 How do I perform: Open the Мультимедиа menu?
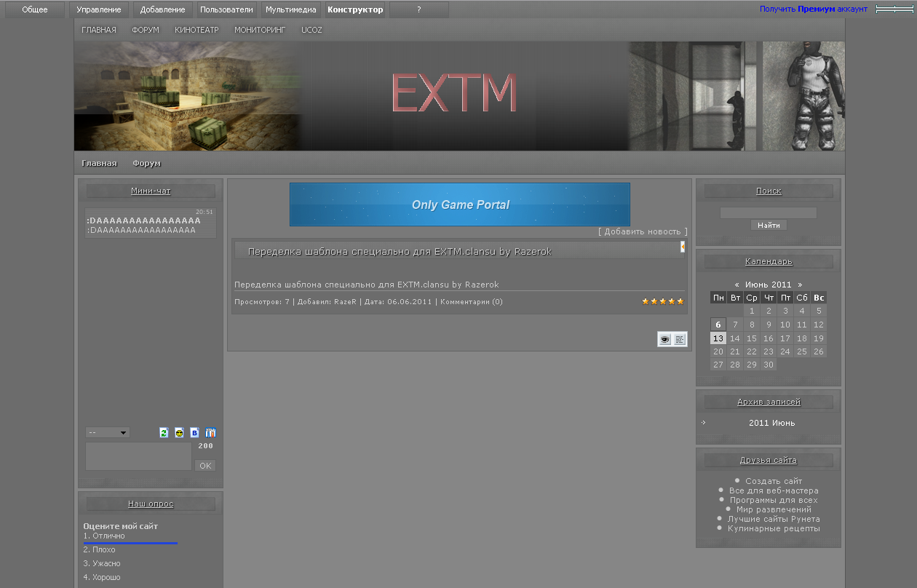point(290,9)
